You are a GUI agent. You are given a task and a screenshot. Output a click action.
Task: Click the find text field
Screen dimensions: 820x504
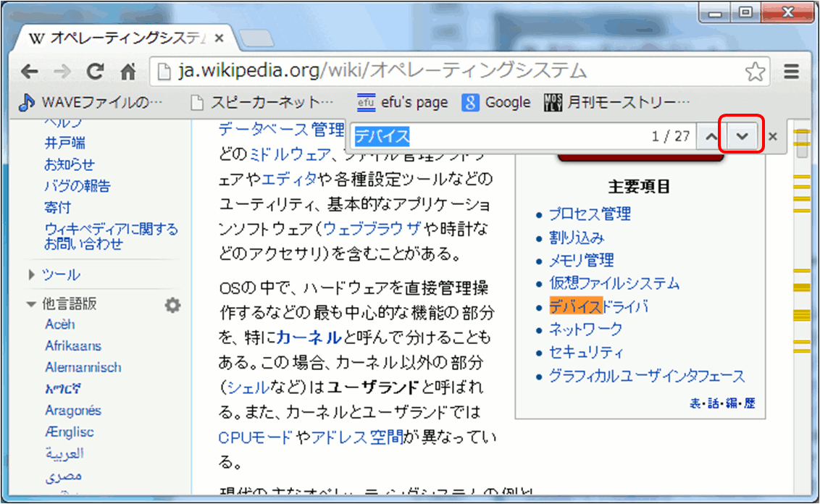500,137
